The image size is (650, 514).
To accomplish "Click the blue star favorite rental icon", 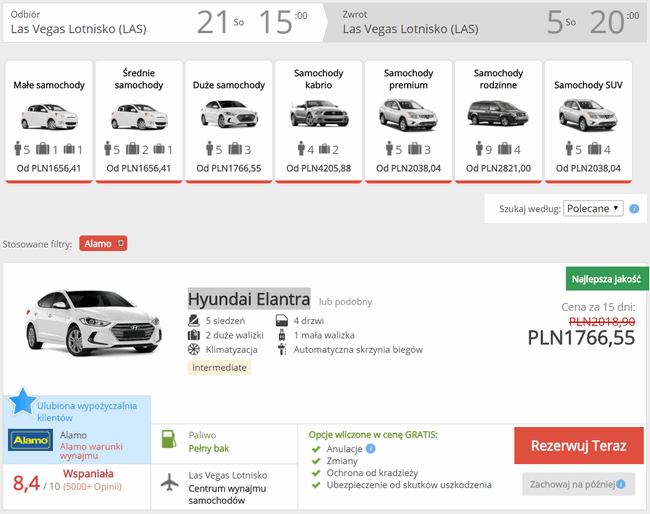I will pyautogui.click(x=22, y=402).
